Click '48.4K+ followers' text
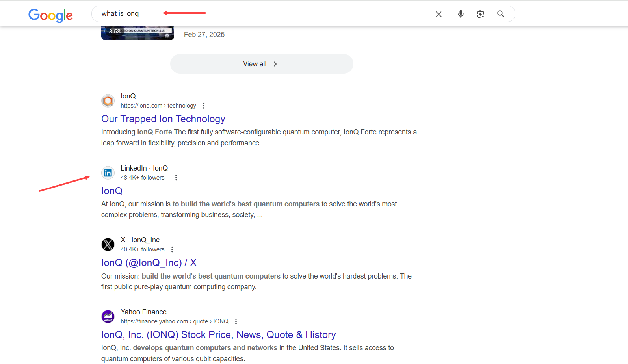Viewport: 628px width, 364px height. click(143, 178)
